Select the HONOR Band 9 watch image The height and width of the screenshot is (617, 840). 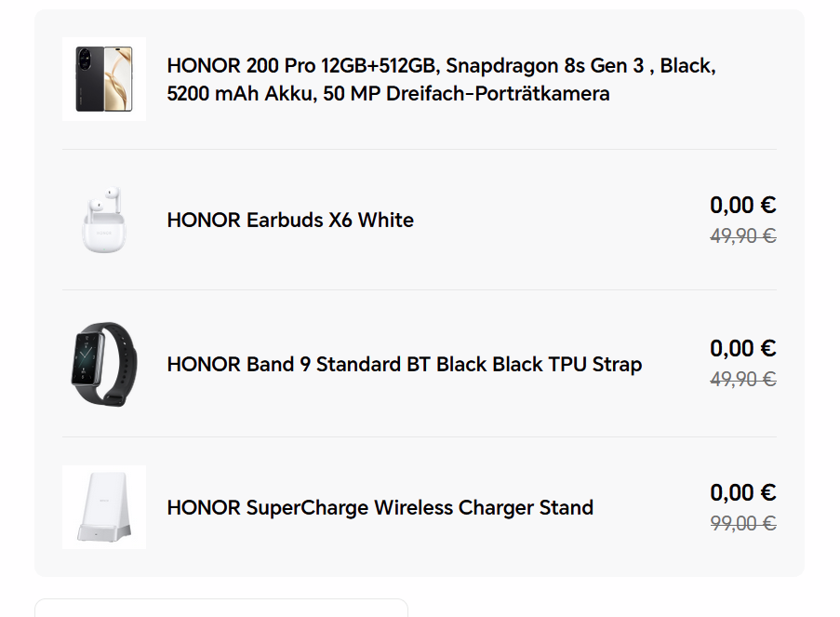tap(104, 364)
